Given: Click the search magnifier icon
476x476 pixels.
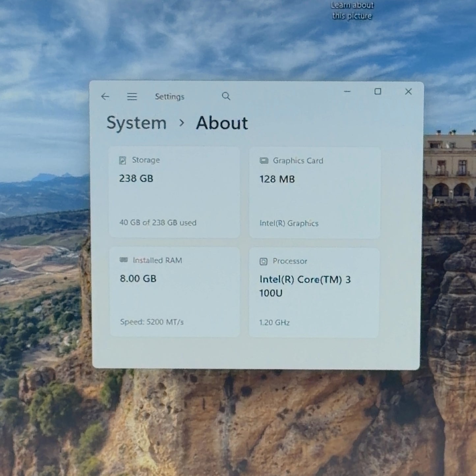Looking at the screenshot, I should [x=226, y=96].
